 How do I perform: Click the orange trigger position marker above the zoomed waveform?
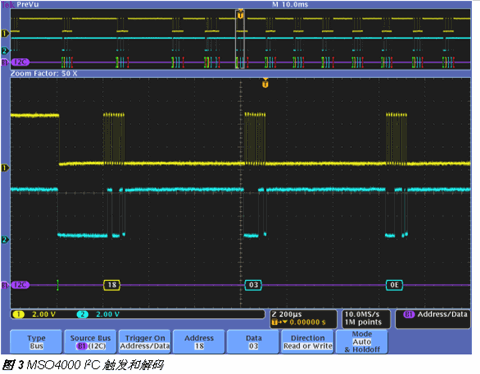265,84
